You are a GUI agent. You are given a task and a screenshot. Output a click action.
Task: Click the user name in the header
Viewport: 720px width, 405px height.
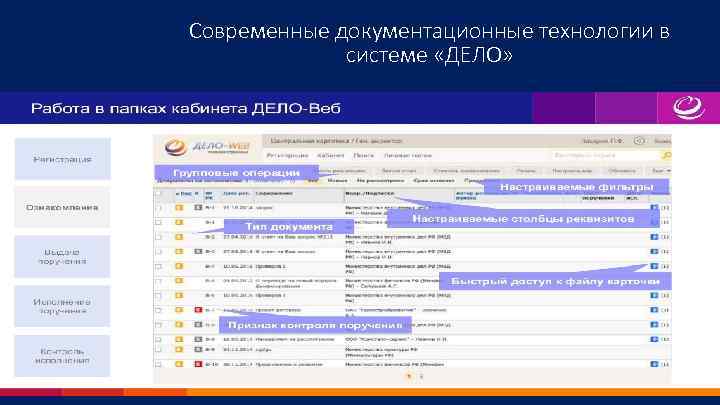pos(602,141)
